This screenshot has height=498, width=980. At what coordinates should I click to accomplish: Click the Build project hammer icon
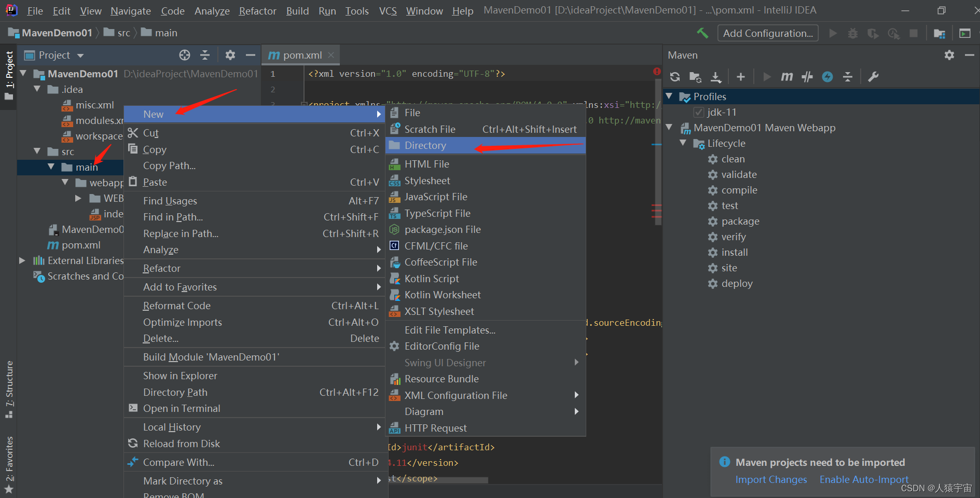[702, 33]
